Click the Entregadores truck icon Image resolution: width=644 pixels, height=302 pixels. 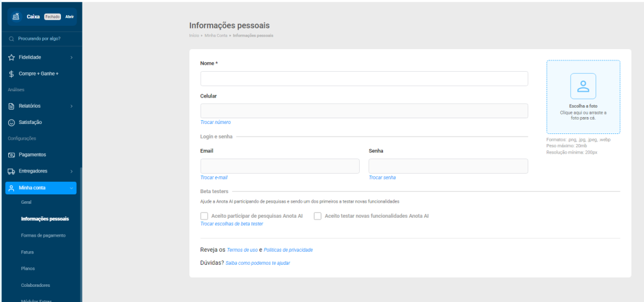[11, 171]
